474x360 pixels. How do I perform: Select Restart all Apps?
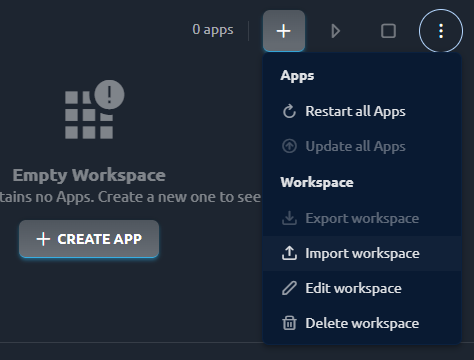pos(362,111)
